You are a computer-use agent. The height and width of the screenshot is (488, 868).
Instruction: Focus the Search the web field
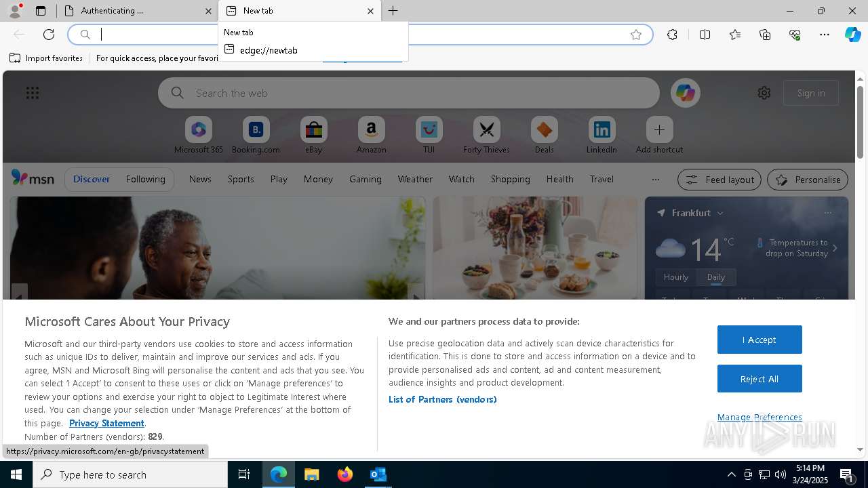[x=409, y=93]
